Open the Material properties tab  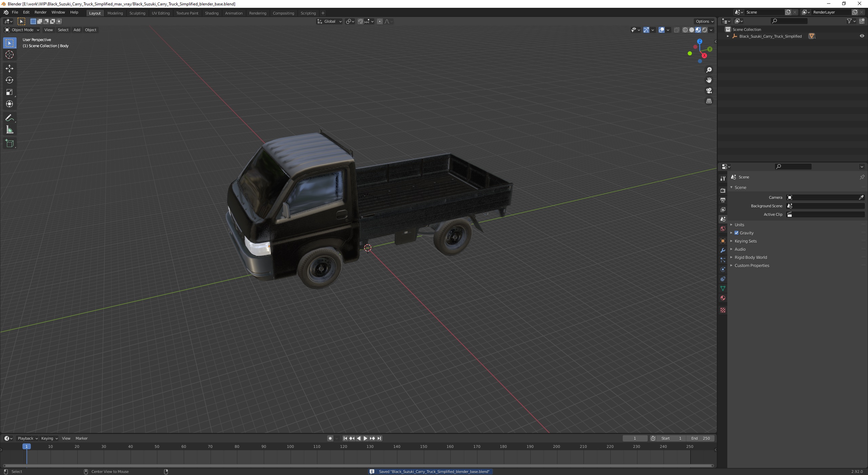coord(723,298)
